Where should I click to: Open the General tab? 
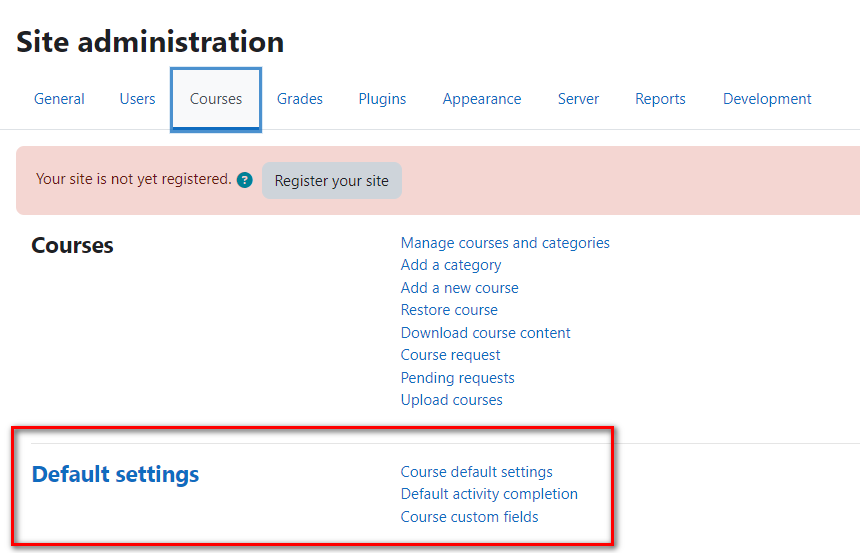tap(59, 99)
